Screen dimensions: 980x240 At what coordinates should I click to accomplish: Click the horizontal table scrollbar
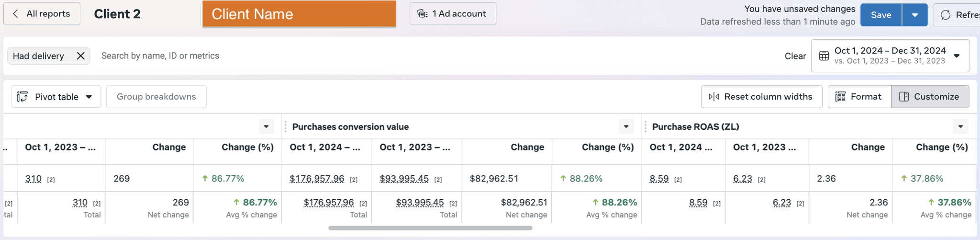(430, 228)
